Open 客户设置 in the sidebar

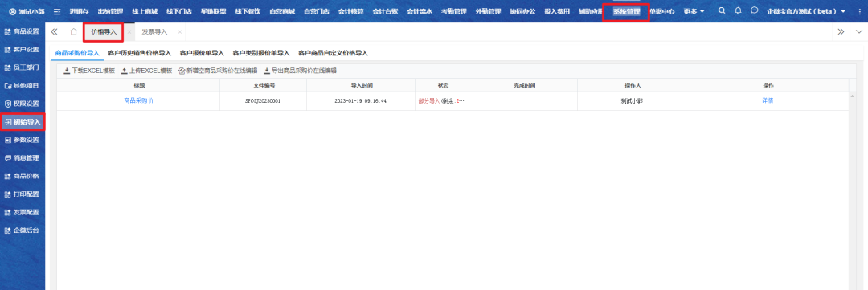point(23,50)
